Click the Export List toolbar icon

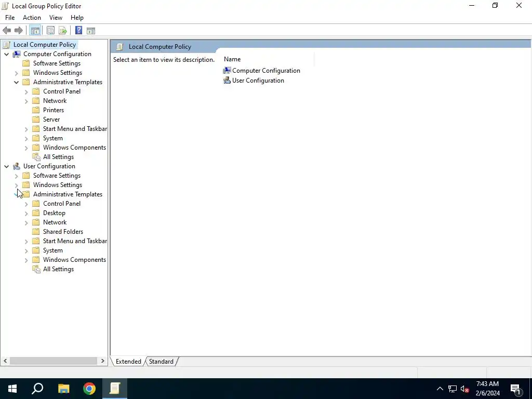[x=63, y=31]
